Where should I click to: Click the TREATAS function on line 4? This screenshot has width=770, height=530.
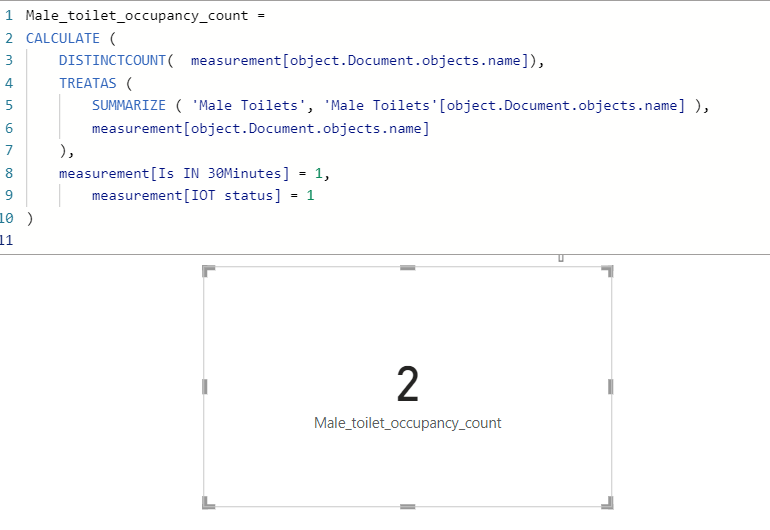[88, 83]
